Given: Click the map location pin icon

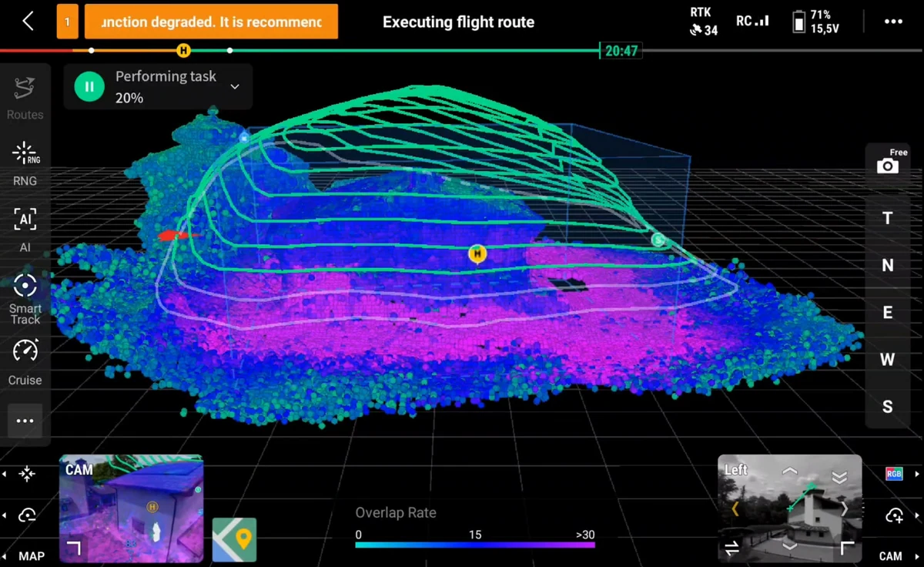Looking at the screenshot, I should (234, 539).
